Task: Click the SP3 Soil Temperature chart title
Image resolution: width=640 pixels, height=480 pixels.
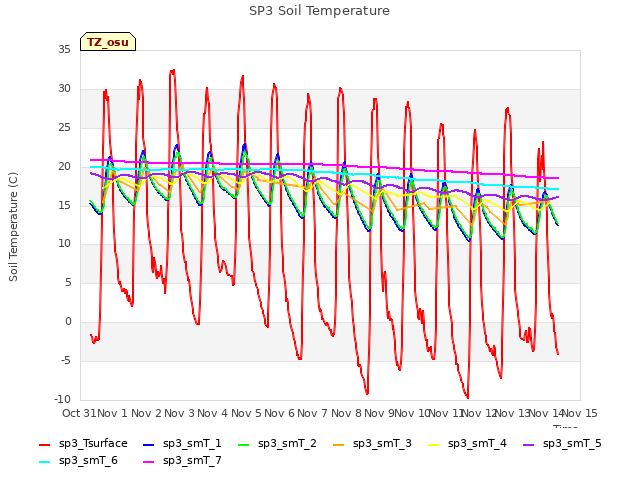Action: [319, 11]
